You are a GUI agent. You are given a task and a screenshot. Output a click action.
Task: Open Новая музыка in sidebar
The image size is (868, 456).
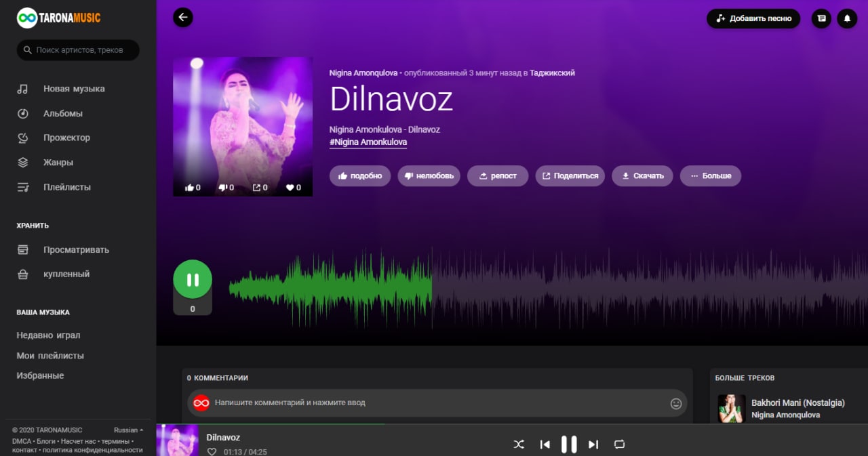click(74, 89)
